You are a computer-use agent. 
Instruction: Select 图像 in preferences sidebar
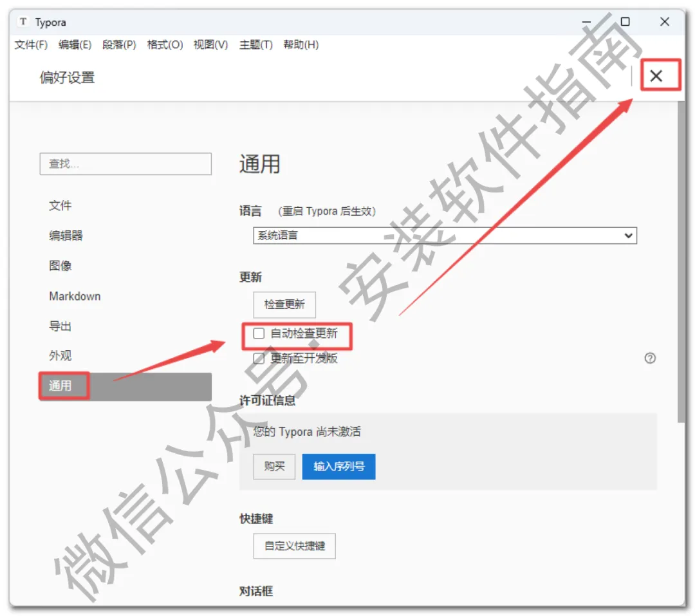[125, 266]
